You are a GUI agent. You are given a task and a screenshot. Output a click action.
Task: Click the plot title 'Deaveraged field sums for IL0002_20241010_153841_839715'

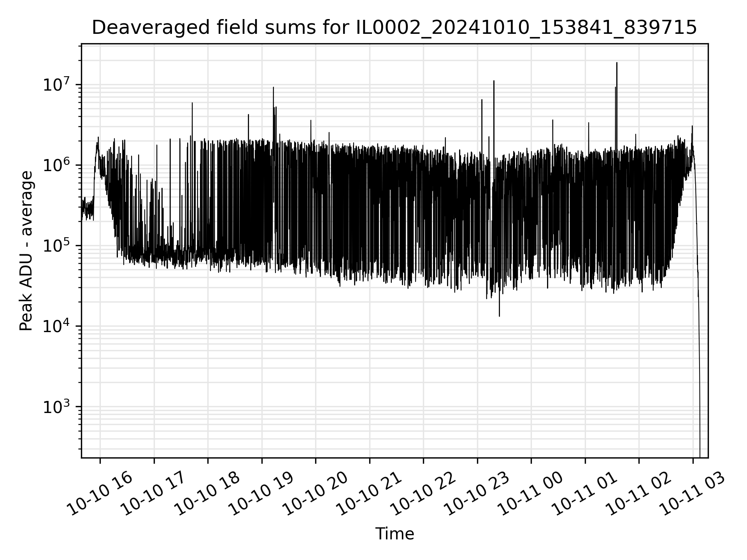point(394,28)
